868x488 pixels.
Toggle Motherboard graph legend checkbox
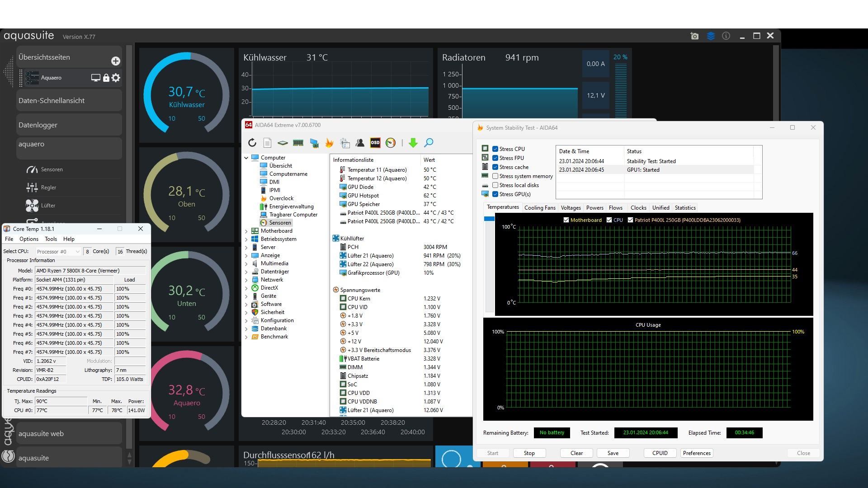click(566, 220)
